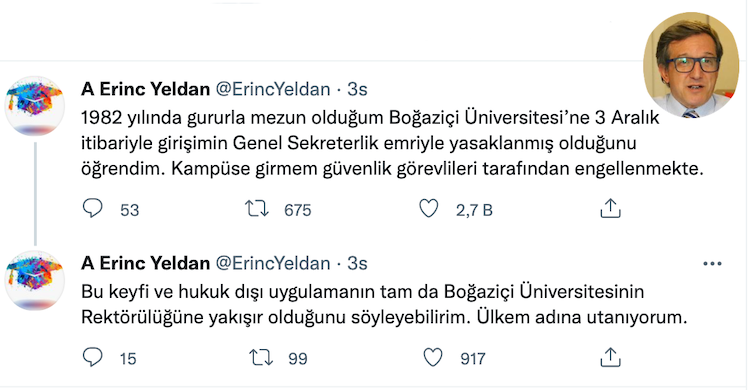Open second tweet author name A Erinc Yeldan
This screenshot has height=390, width=750.
(x=145, y=263)
